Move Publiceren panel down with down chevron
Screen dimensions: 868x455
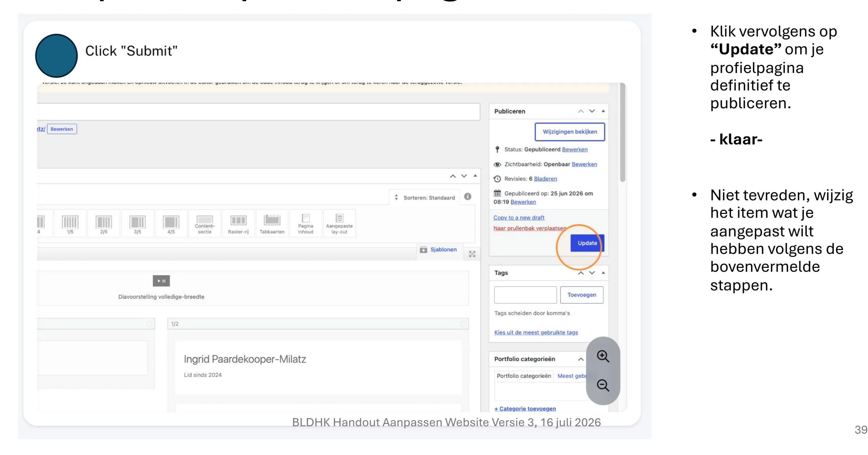click(x=592, y=111)
